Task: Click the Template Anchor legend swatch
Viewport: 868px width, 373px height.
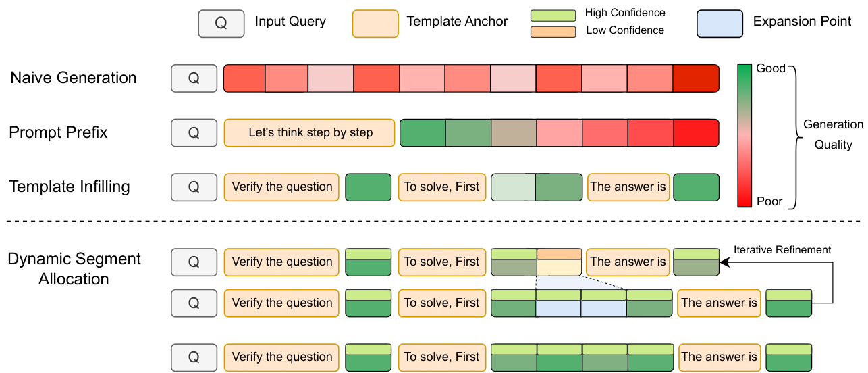Action: [376, 23]
